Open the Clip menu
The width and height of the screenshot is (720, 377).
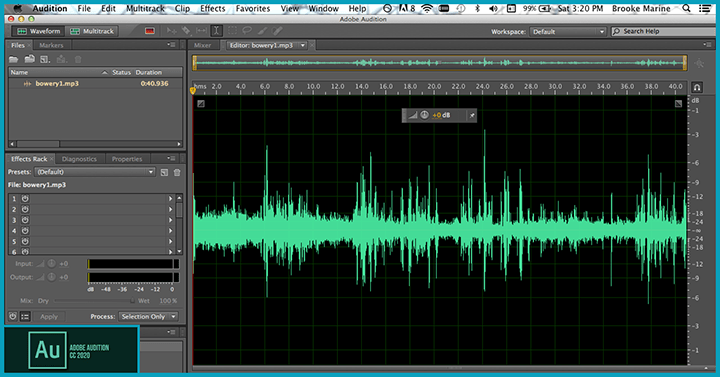[x=182, y=8]
